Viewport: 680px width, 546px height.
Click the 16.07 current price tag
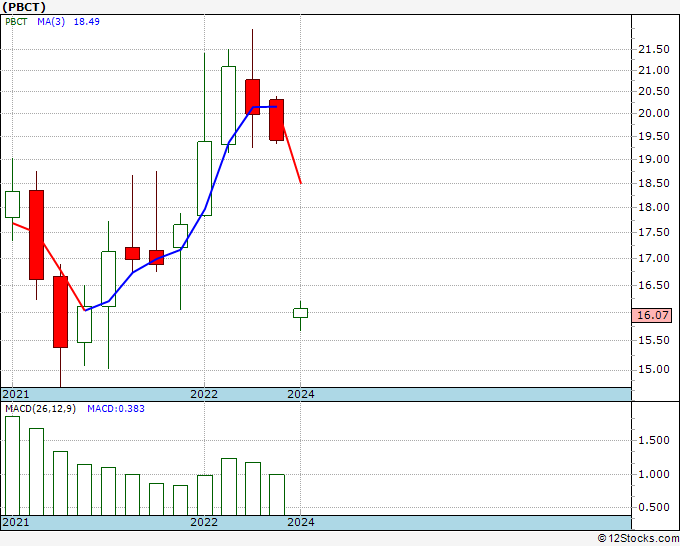(x=652, y=315)
